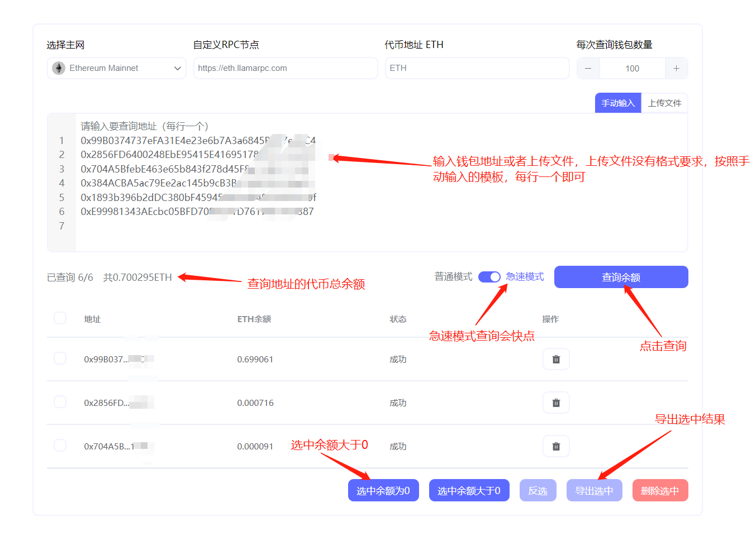Remove the 0x2856FD row using its trash icon
The image size is (756, 536).
pyautogui.click(x=556, y=403)
